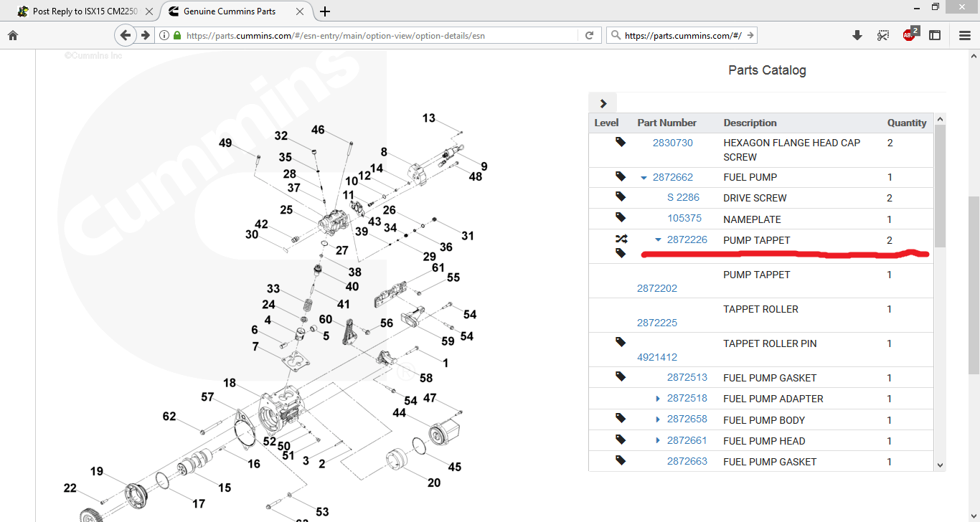Click the page vertical scrollbar thumb
Screen dimensions: 980x522
(x=974, y=285)
